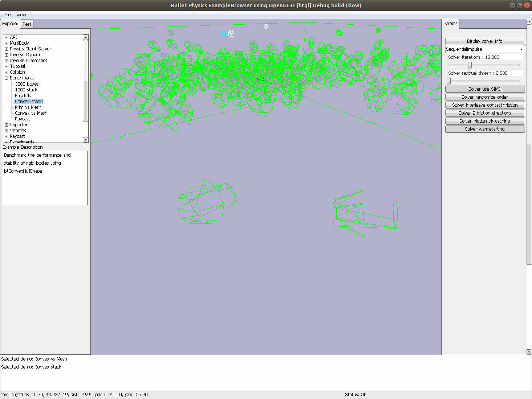The width and height of the screenshot is (532, 399).
Task: Expand the MultiBody tree node
Action: tap(6, 43)
